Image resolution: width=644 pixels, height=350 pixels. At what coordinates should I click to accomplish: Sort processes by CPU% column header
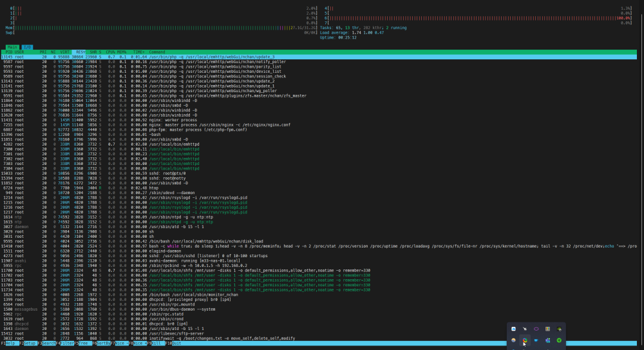coord(110,52)
